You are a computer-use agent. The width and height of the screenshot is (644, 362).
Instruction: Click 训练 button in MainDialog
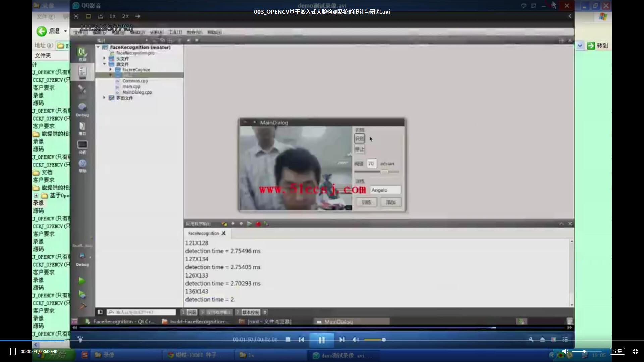coord(366,202)
